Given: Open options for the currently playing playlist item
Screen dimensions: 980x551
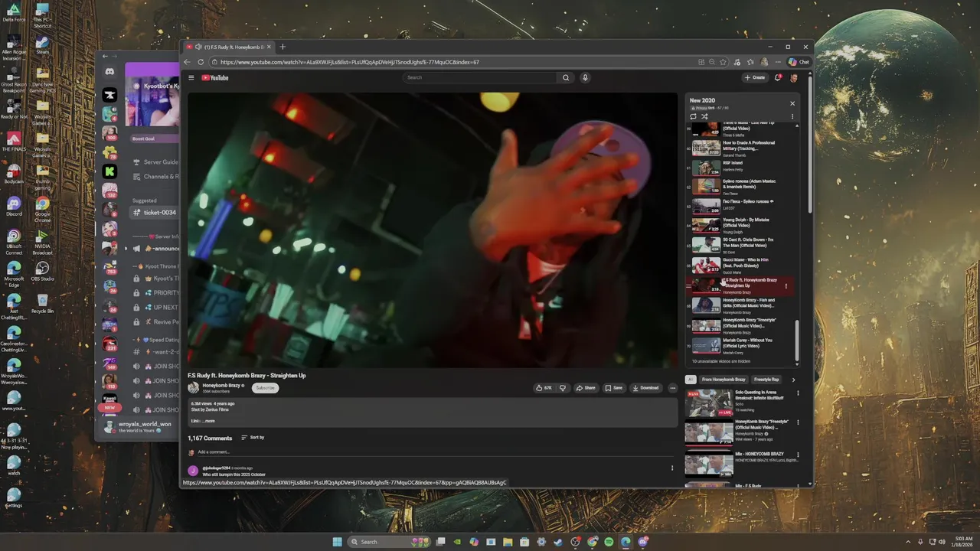Looking at the screenshot, I should click(x=786, y=286).
